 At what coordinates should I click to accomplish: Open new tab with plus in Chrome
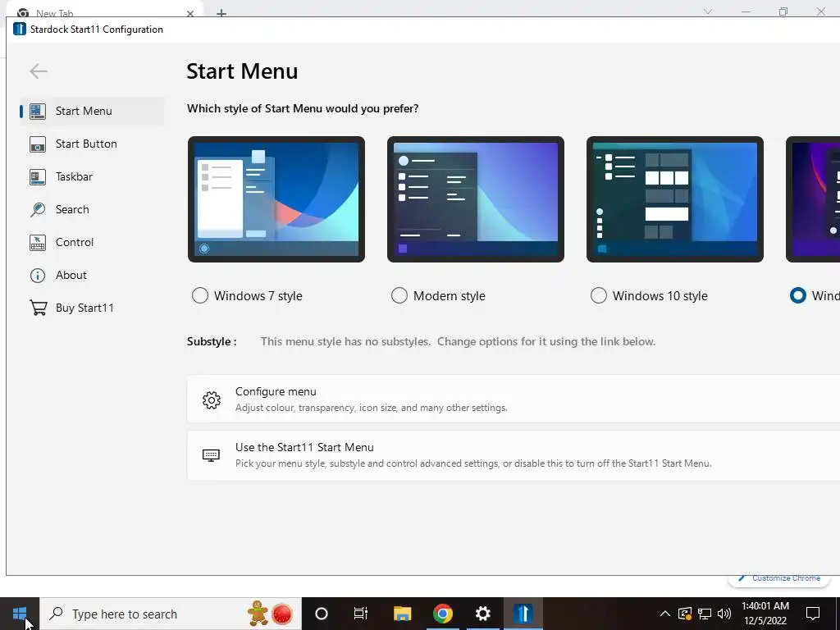(221, 13)
